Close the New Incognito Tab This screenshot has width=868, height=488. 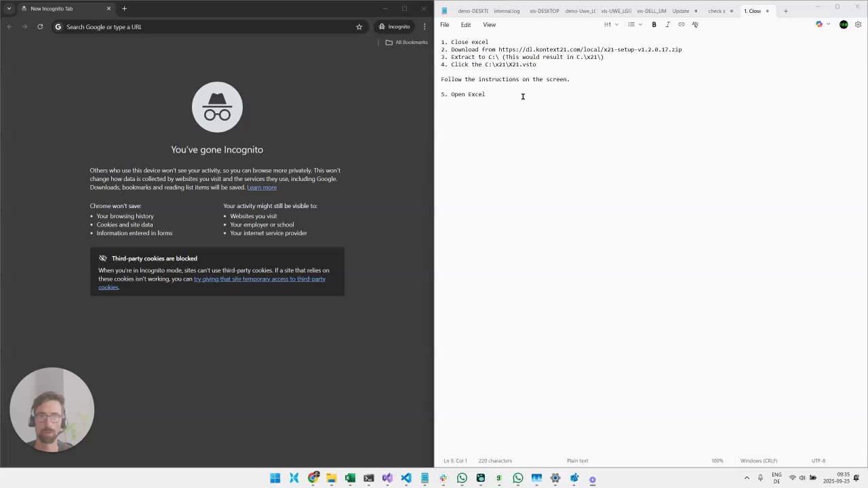[108, 9]
